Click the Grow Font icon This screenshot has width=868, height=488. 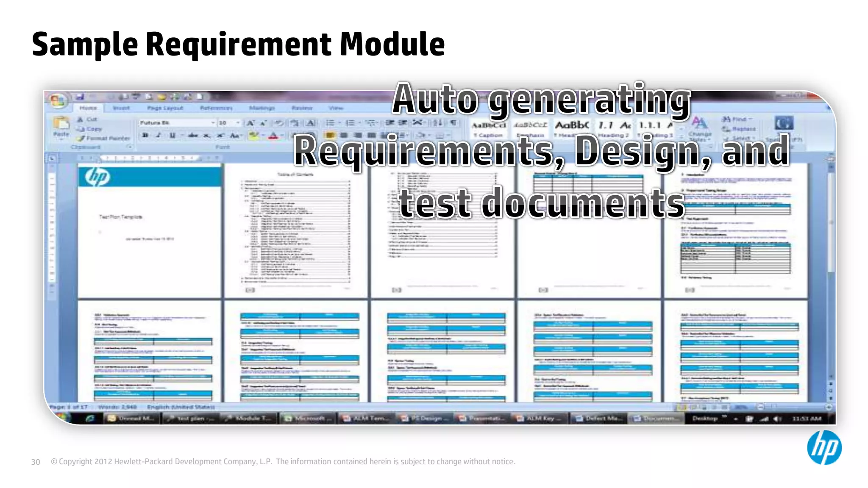[250, 123]
